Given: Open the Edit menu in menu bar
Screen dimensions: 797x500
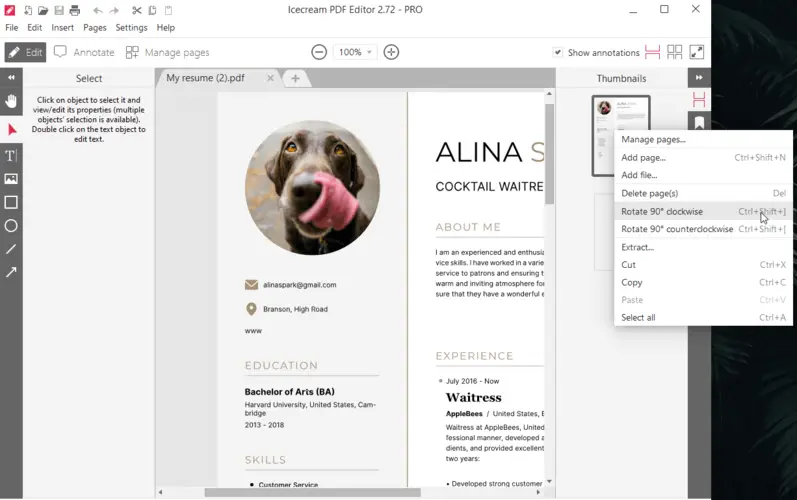Looking at the screenshot, I should pyautogui.click(x=35, y=27).
